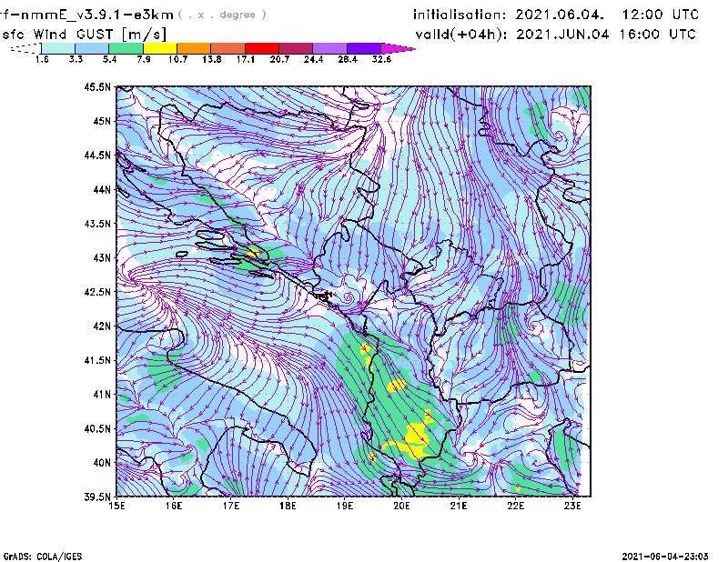Click the 41N latitude label

click(x=102, y=395)
